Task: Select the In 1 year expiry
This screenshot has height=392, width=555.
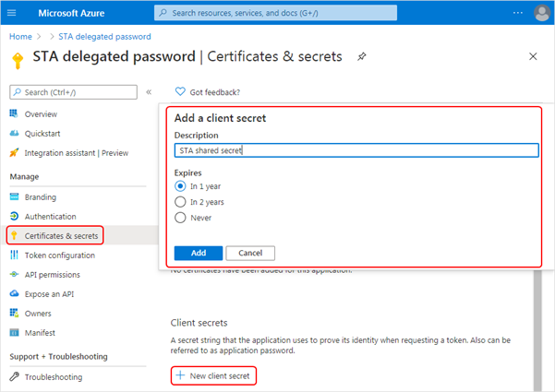Action: tap(180, 186)
